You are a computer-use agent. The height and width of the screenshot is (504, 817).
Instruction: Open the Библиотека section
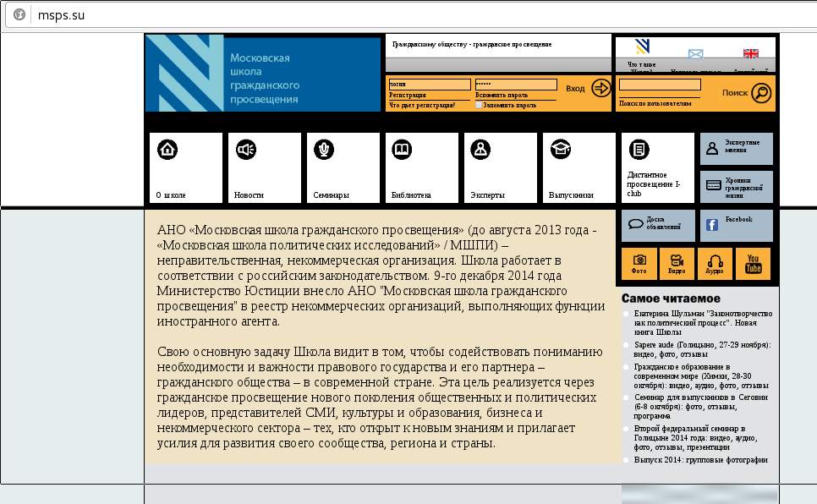(x=422, y=167)
